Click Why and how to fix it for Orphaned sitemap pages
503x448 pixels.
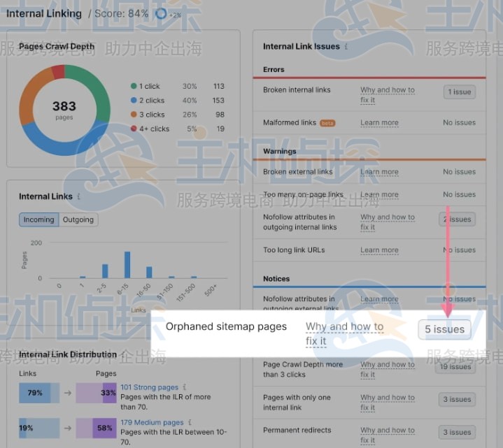[x=344, y=333]
